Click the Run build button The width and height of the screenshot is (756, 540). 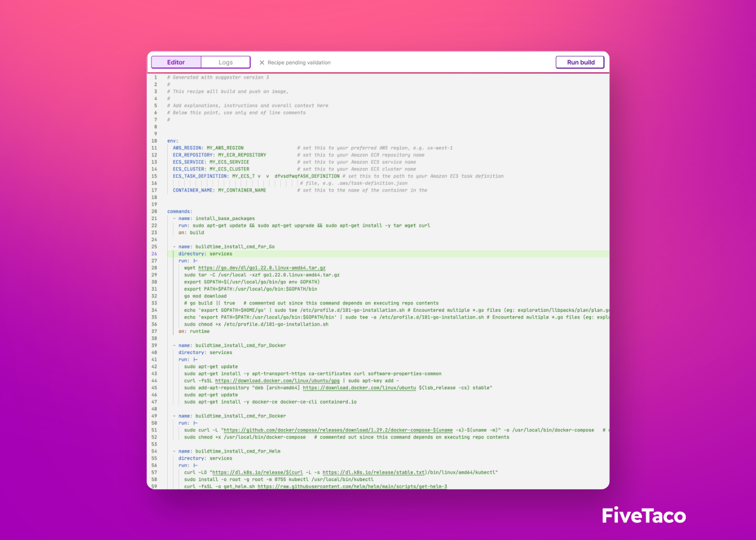(x=580, y=62)
